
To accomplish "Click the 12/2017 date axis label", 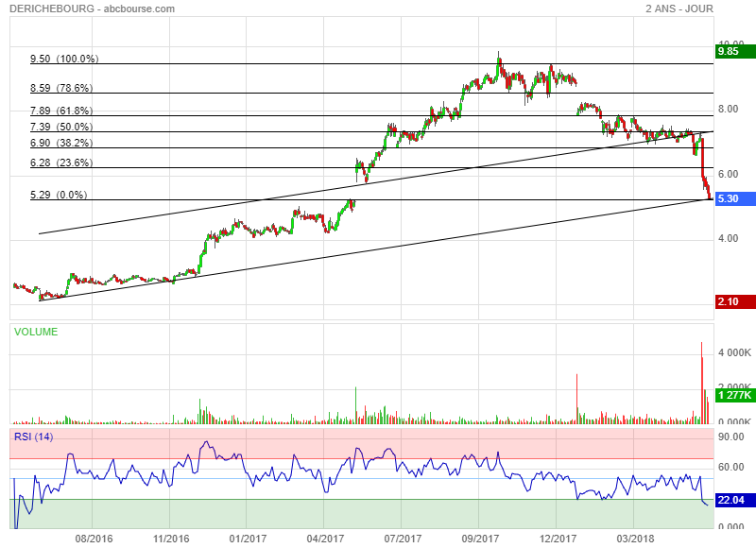I will 558,539.
